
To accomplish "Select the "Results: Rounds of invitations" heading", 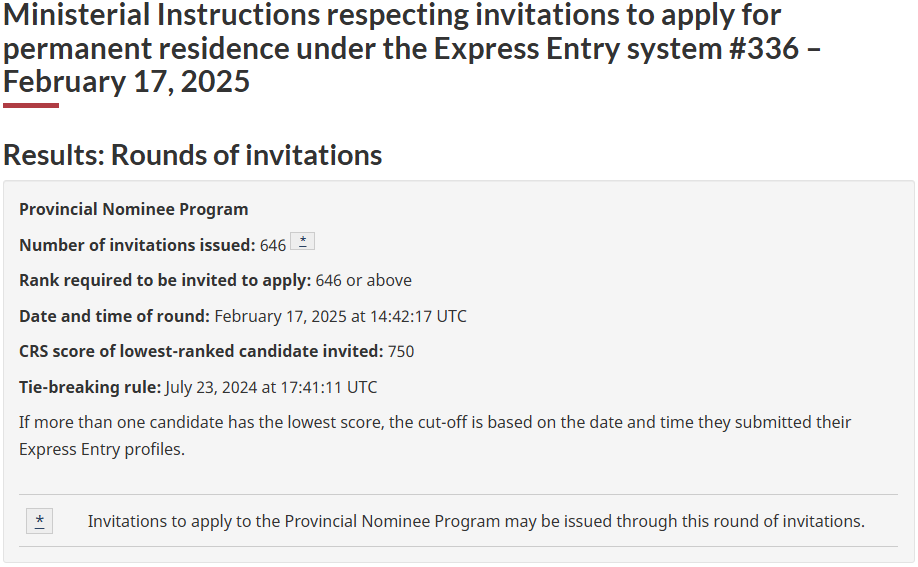I will coord(192,155).
